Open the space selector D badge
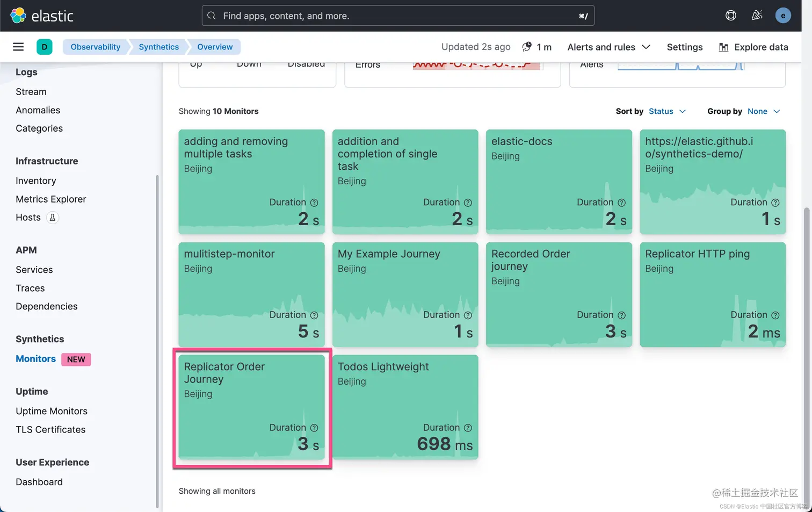This screenshot has width=812, height=512. tap(45, 47)
